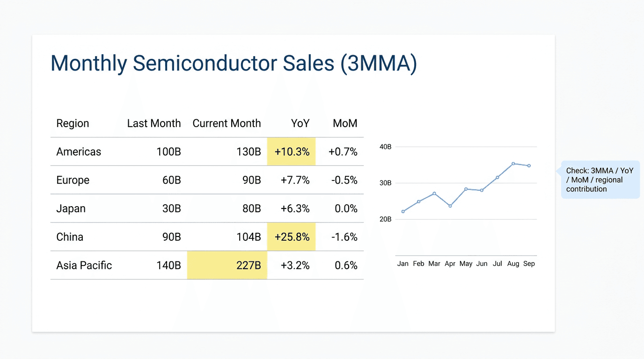Select the "Europe" row label
Viewport: 644px width, 359px height.
pyautogui.click(x=73, y=180)
